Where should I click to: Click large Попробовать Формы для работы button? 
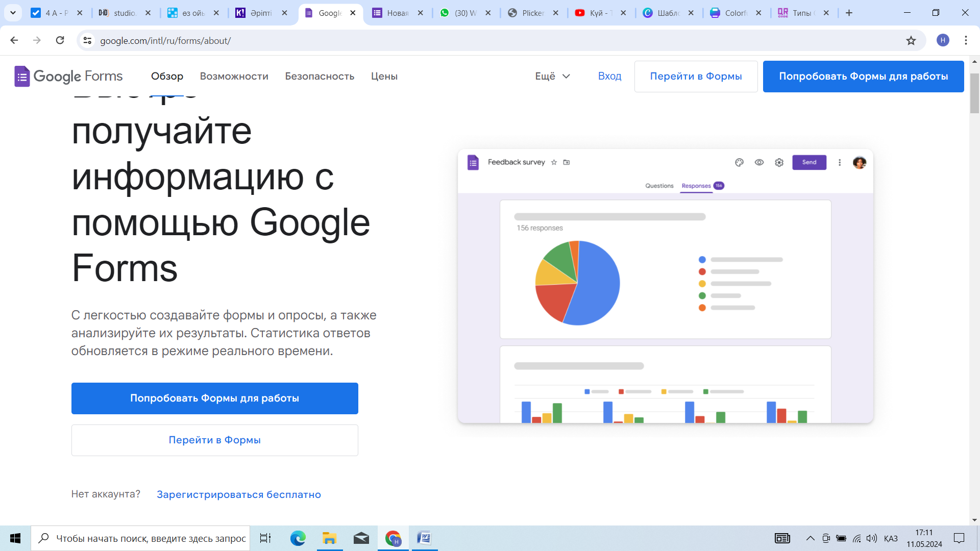(x=214, y=398)
